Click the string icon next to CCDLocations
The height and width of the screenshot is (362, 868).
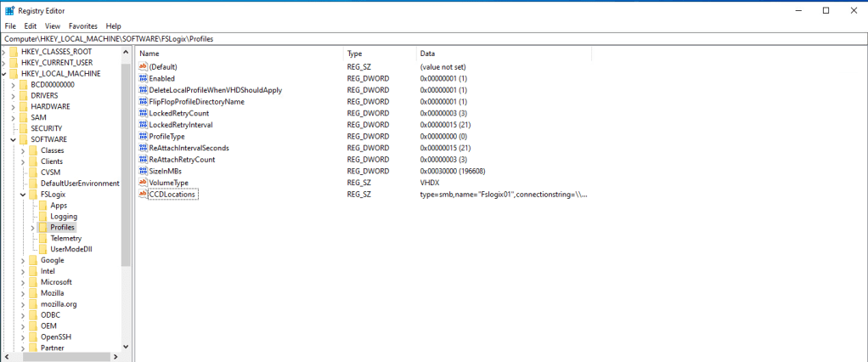(x=143, y=195)
